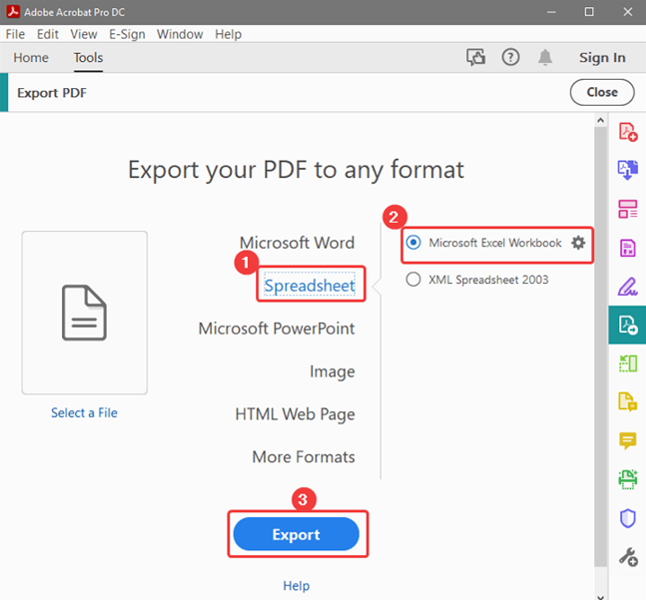
Task: Choose Microsoft Word export format
Action: 297,243
